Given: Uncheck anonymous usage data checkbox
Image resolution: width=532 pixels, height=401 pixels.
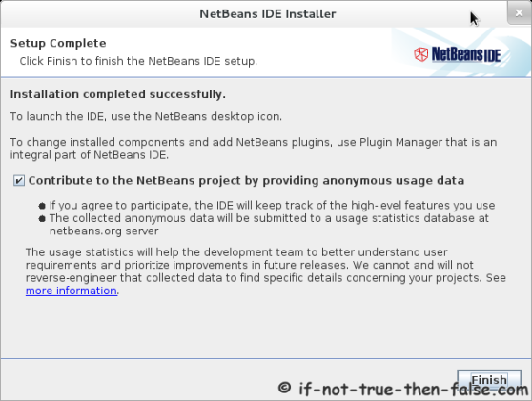Looking at the screenshot, I should [19, 180].
